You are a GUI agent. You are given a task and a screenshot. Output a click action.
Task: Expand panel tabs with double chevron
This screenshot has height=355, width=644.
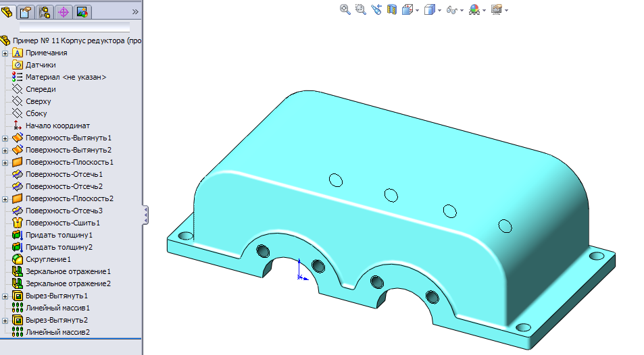(135, 12)
